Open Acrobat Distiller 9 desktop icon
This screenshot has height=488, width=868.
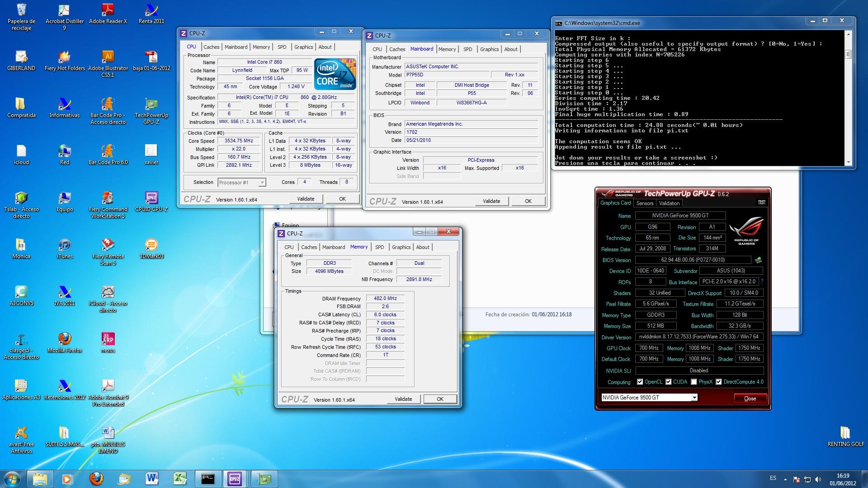65,17
